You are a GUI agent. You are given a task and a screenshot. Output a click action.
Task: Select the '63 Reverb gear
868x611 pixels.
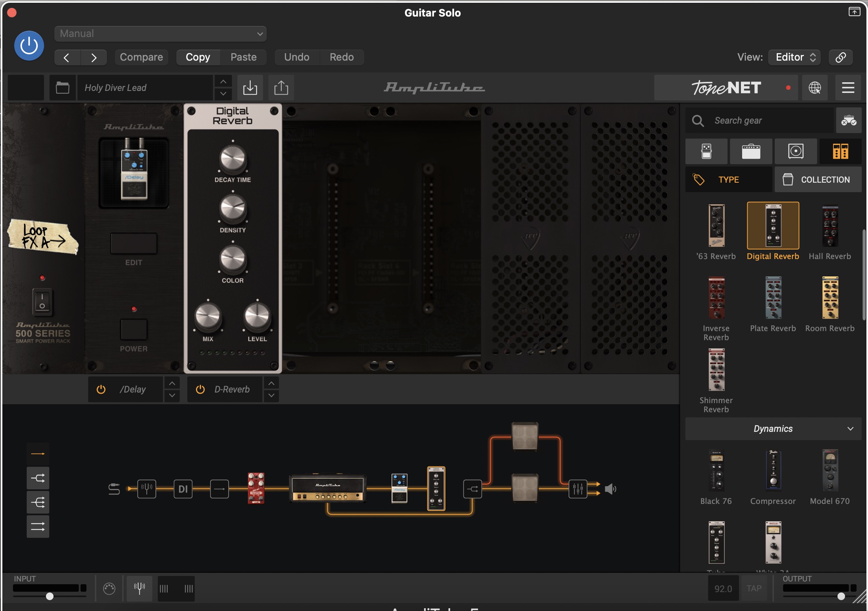[x=716, y=232]
